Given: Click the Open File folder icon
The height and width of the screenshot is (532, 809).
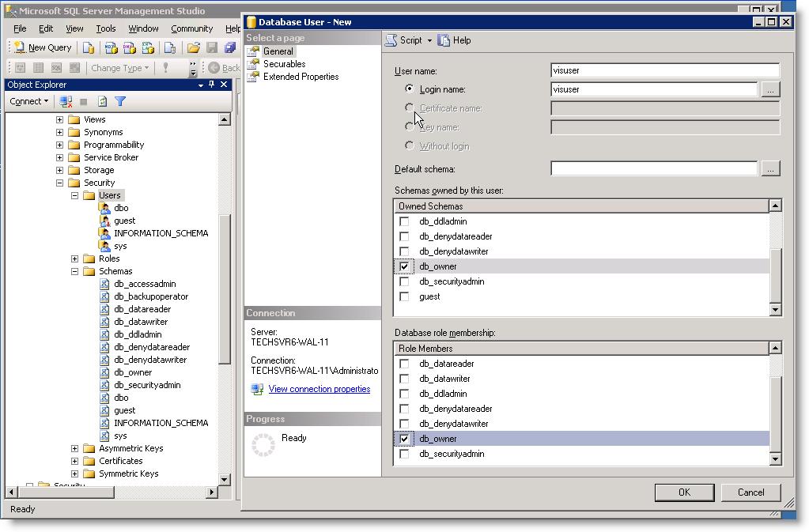Looking at the screenshot, I should tap(194, 48).
